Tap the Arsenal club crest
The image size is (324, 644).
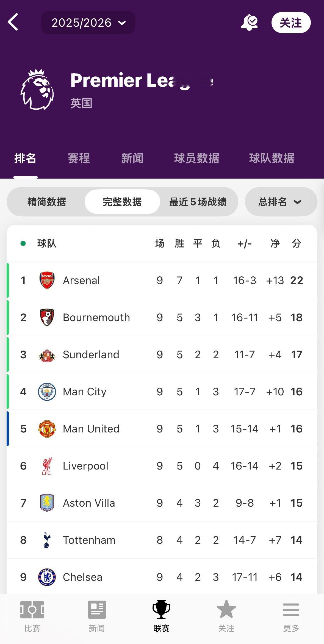47,280
